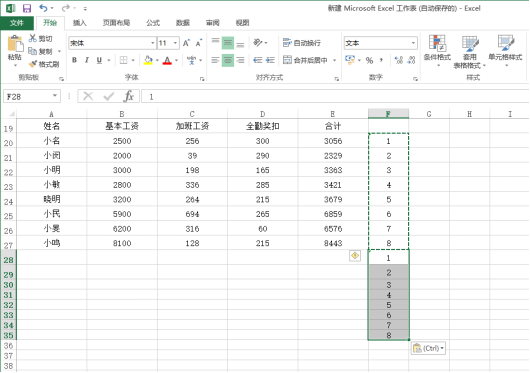Switch to the 视图 View tab
The image size is (530, 373).
(x=242, y=23)
